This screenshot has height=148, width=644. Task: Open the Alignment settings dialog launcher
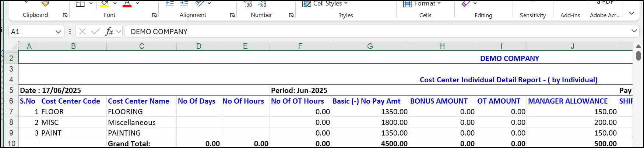pyautogui.click(x=232, y=15)
